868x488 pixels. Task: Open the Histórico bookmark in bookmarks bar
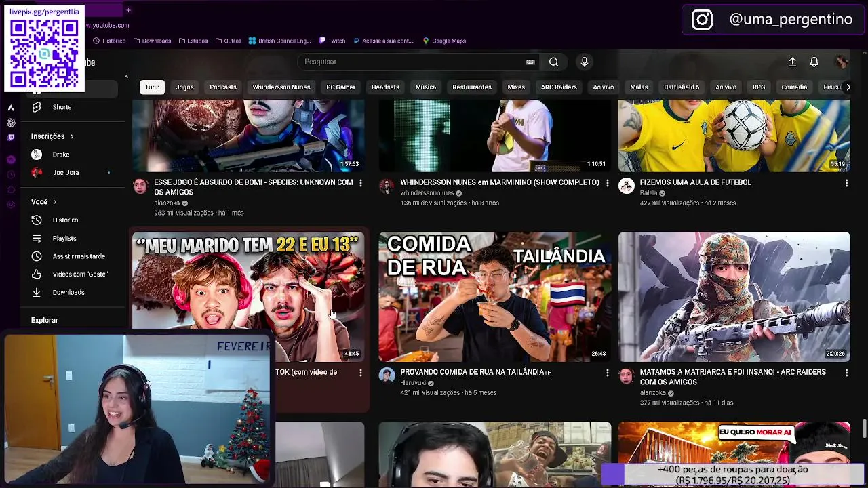coord(109,41)
